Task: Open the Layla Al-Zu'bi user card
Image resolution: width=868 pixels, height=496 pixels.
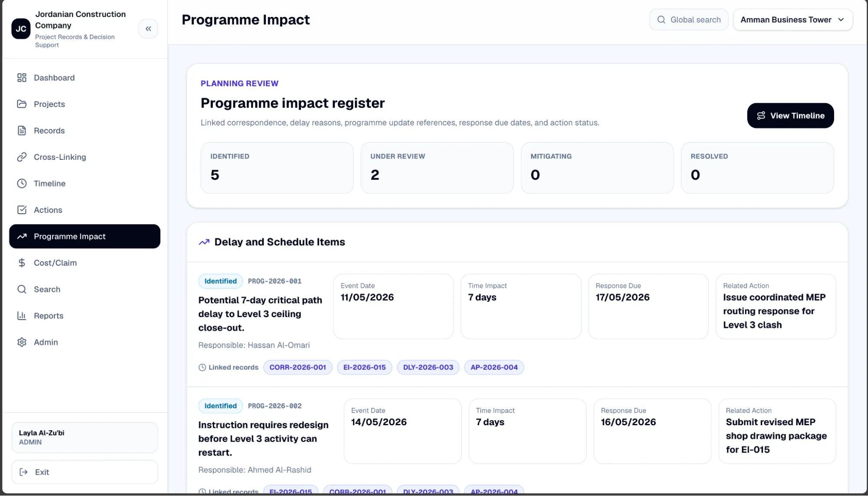Action: coord(85,437)
